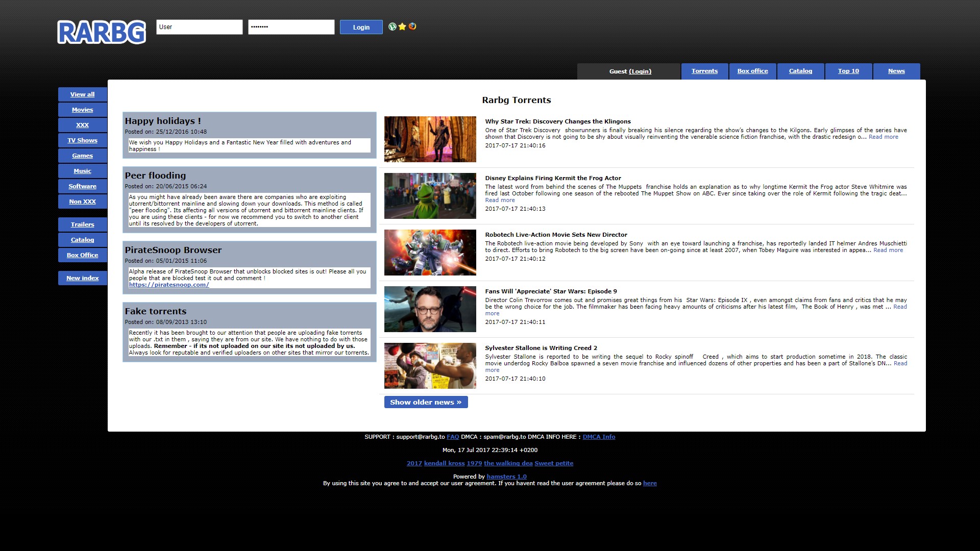Click hamsters 1.0 link in footer
This screenshot has width=980, height=551.
pyautogui.click(x=507, y=475)
